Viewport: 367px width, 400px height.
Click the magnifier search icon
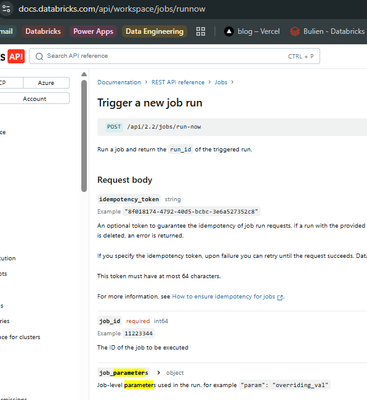tap(39, 56)
